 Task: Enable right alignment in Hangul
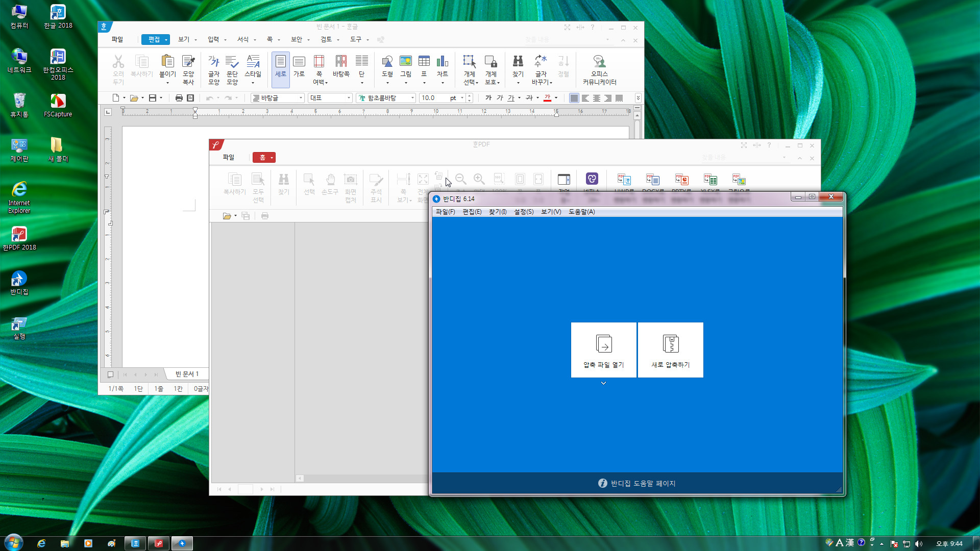click(608, 98)
